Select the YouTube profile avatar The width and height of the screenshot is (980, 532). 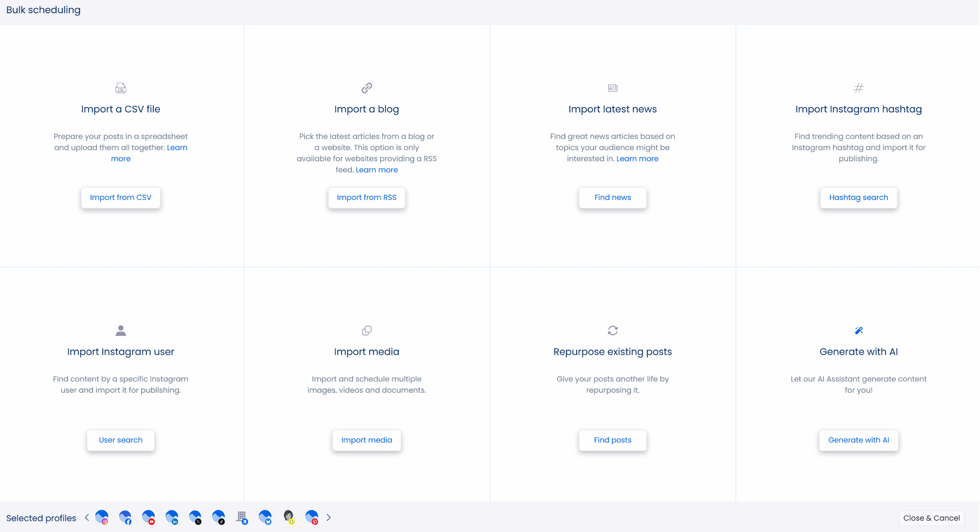click(148, 517)
